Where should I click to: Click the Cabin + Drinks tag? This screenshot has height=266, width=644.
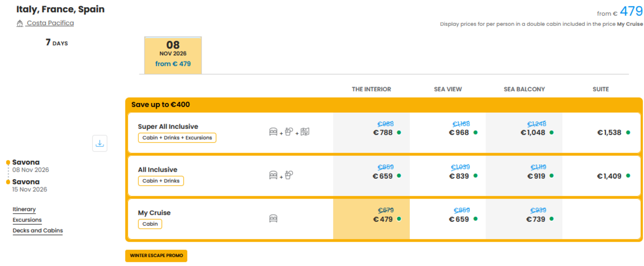[161, 181]
